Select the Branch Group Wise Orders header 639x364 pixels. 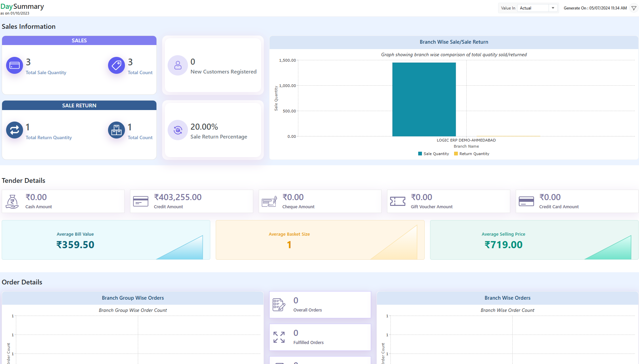point(133,298)
